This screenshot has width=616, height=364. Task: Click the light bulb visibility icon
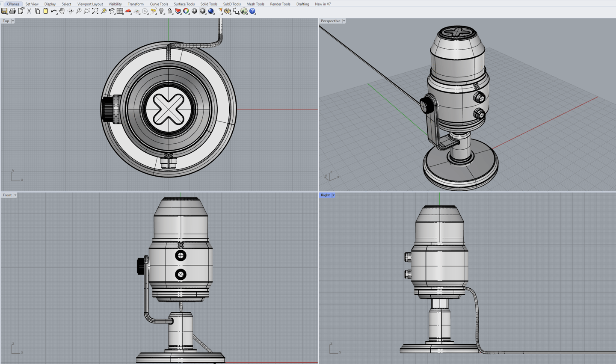click(x=161, y=11)
